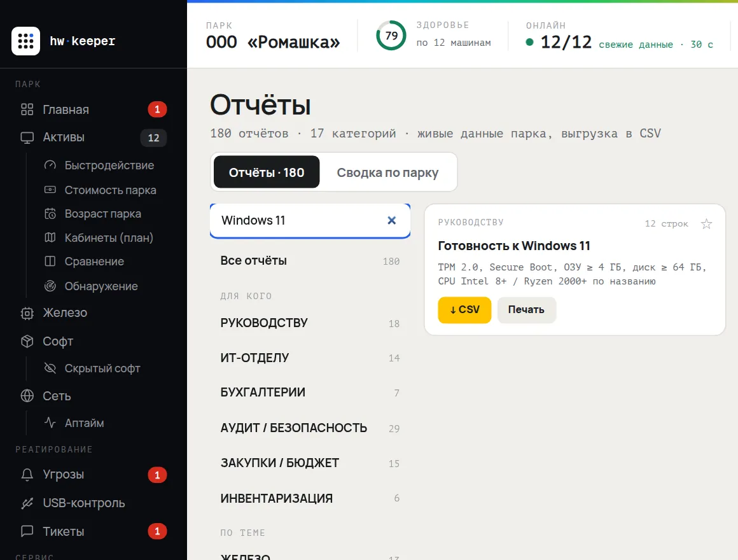Filter reports by РУКОВОДСТВУ
Image resolution: width=738 pixels, height=560 pixels.
point(310,323)
